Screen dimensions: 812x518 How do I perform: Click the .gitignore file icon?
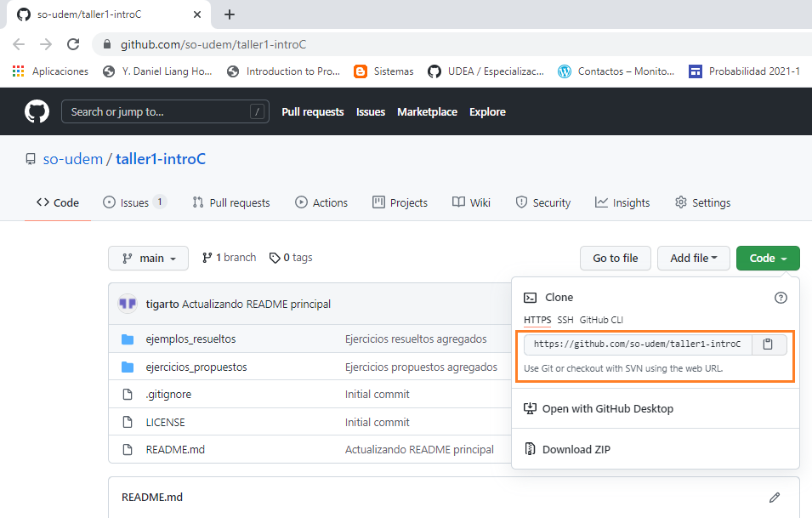[x=128, y=395]
